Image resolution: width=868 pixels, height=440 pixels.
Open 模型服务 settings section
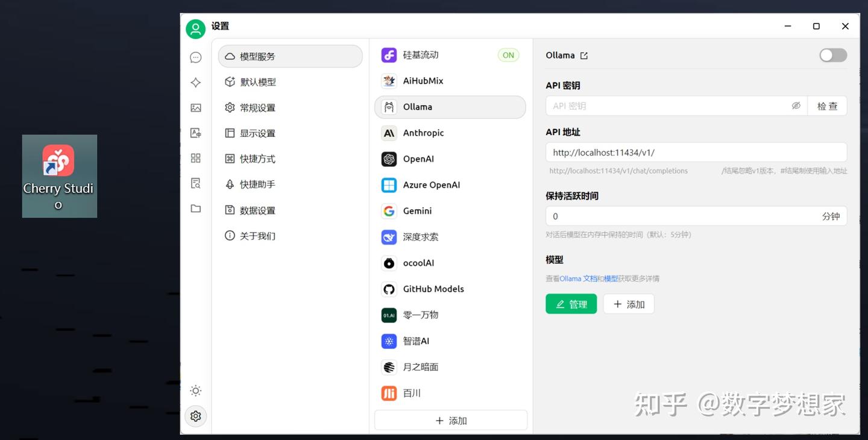click(290, 56)
